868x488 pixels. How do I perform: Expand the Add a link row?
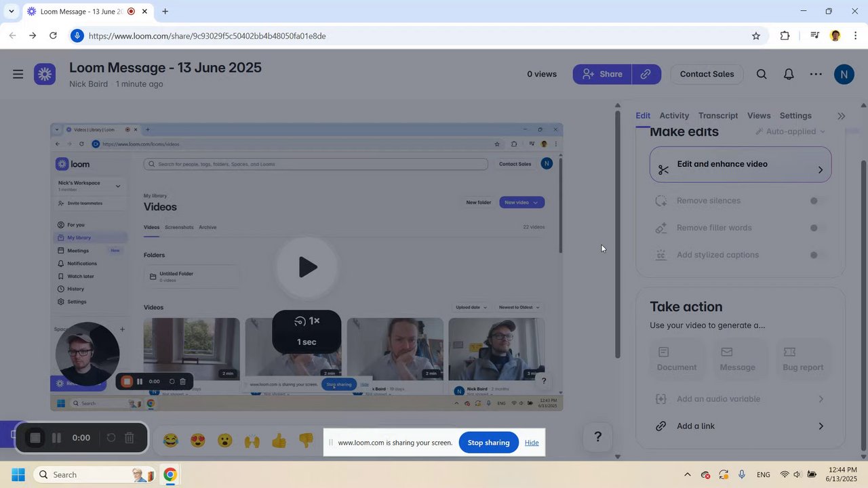tap(741, 426)
